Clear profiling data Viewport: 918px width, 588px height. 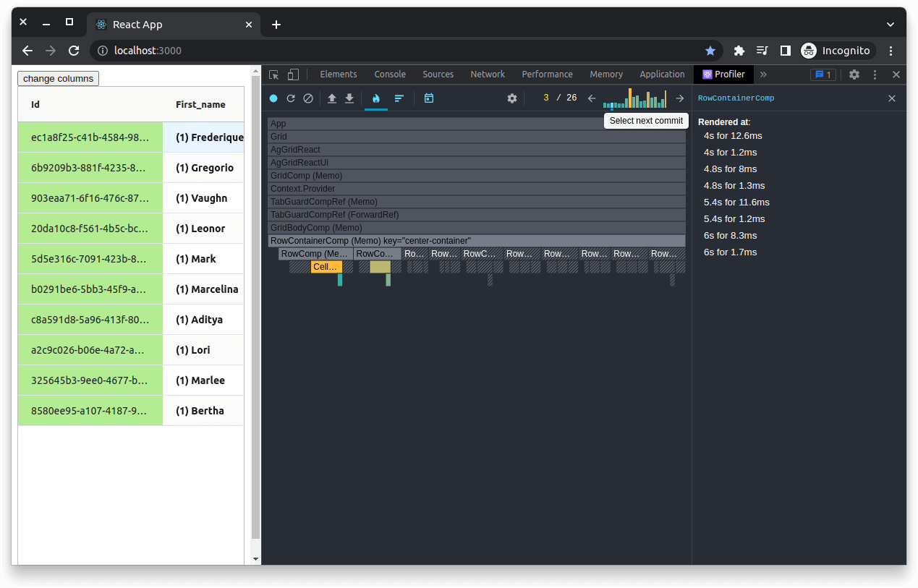(308, 98)
